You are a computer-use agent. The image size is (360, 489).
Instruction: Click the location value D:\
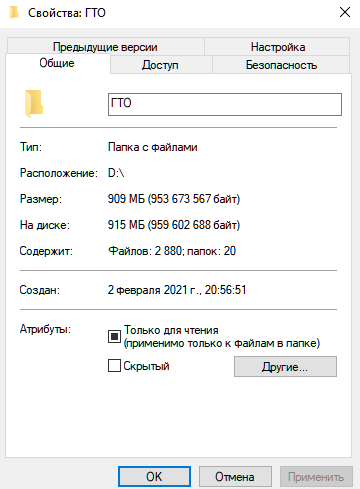point(116,173)
